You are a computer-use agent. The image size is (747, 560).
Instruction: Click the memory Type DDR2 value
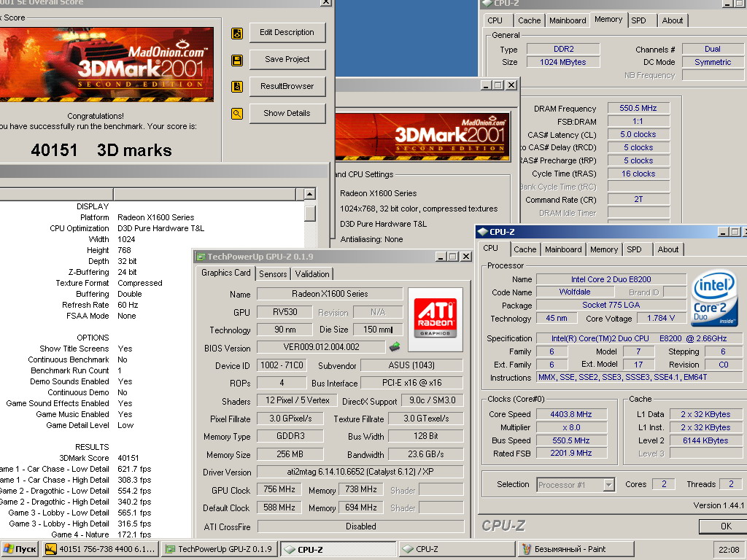click(563, 49)
